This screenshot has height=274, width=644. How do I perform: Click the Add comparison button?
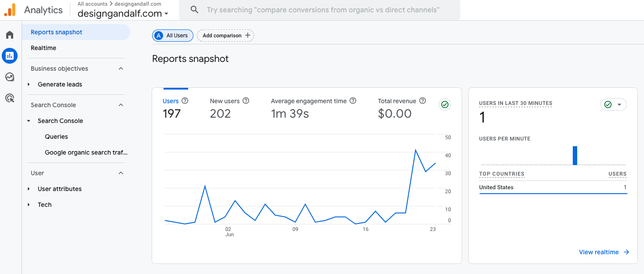[226, 36]
